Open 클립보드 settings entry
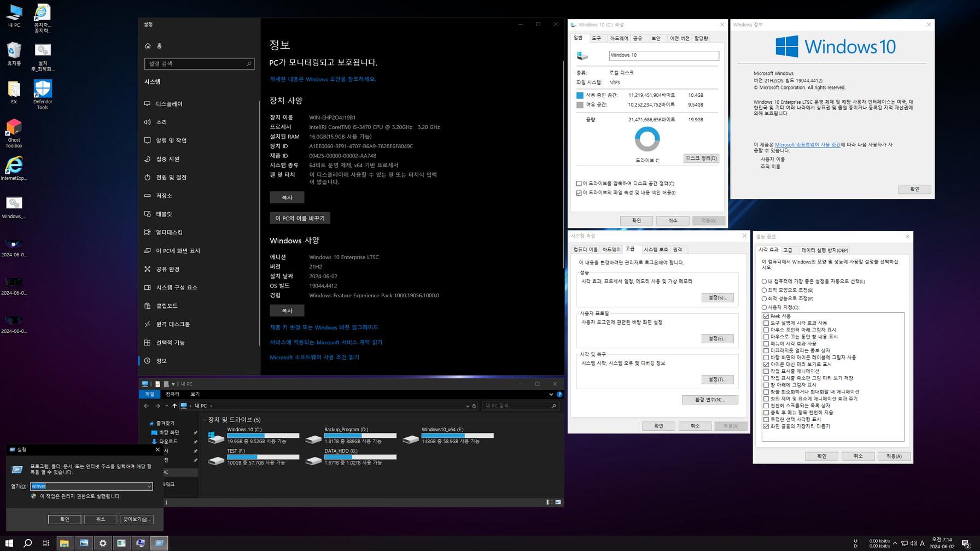Image resolution: width=980 pixels, height=551 pixels. point(166,306)
